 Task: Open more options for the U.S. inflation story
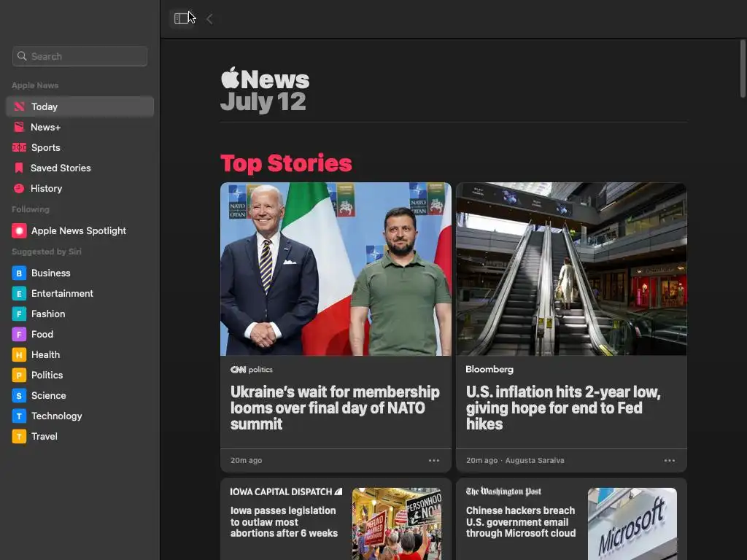(x=670, y=461)
